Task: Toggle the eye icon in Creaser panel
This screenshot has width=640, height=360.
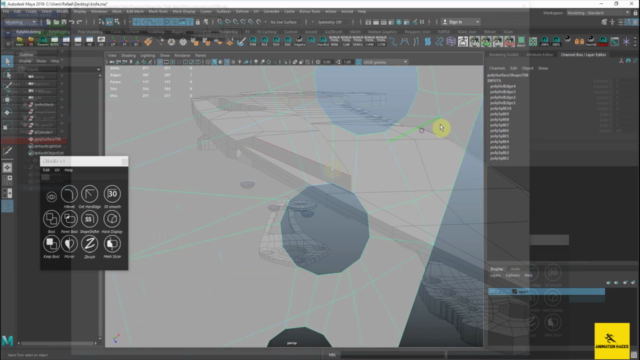Action: click(51, 197)
